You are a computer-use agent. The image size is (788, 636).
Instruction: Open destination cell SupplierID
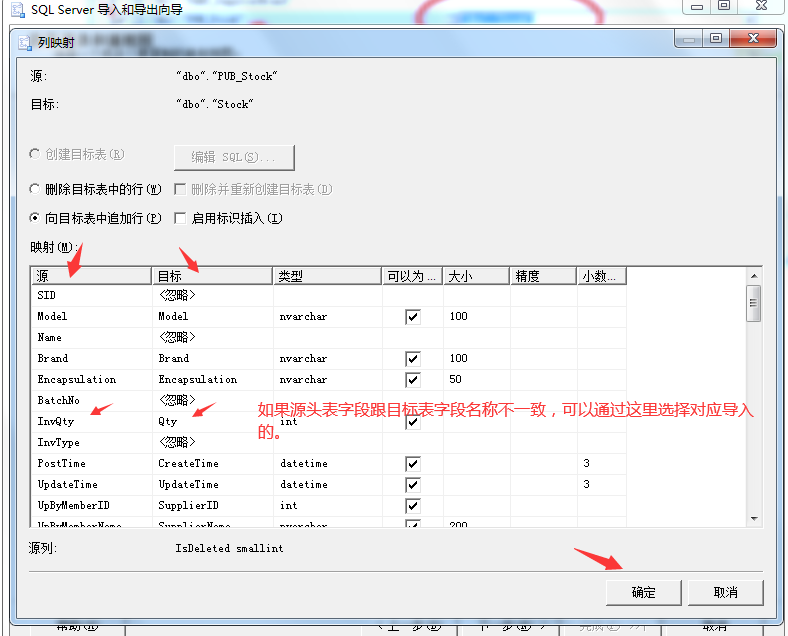click(212, 506)
